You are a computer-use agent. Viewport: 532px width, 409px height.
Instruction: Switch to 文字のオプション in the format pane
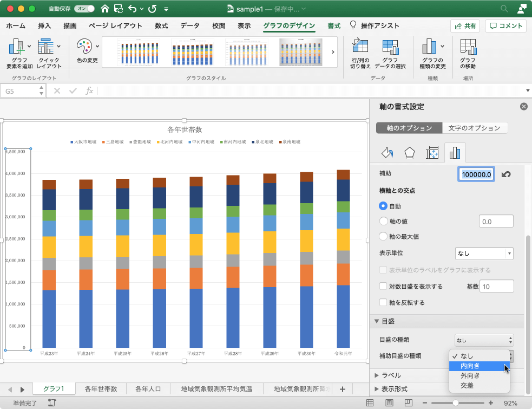[474, 128]
